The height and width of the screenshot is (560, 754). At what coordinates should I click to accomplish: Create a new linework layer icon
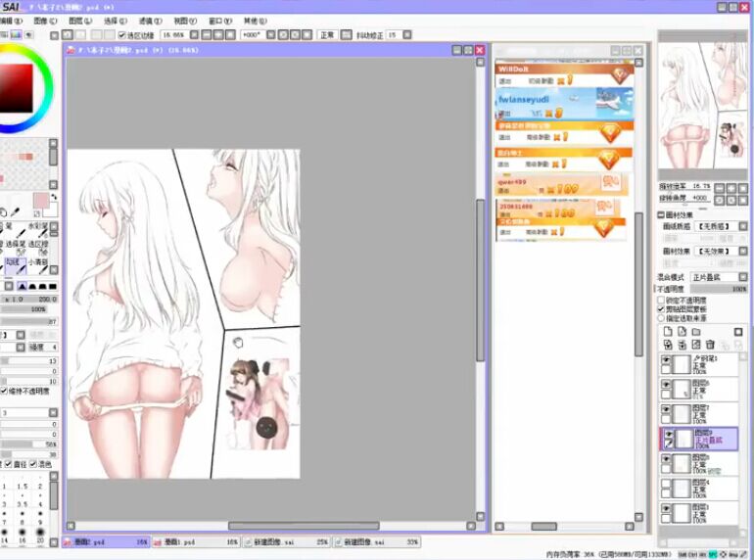[682, 332]
